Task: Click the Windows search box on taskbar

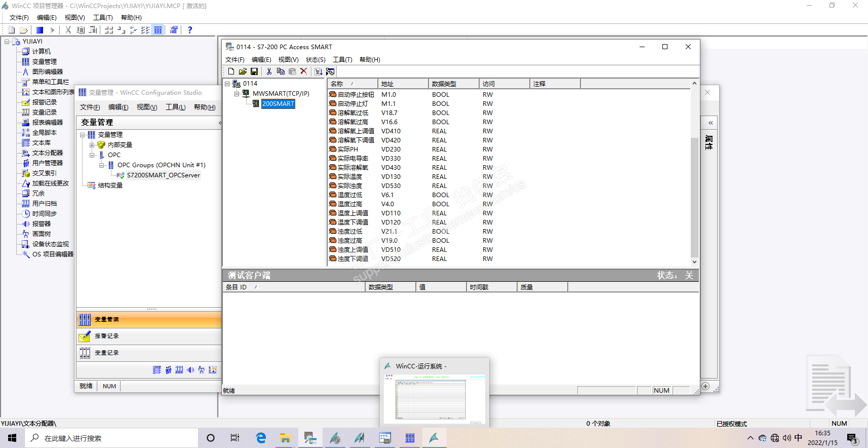Action: click(111, 438)
